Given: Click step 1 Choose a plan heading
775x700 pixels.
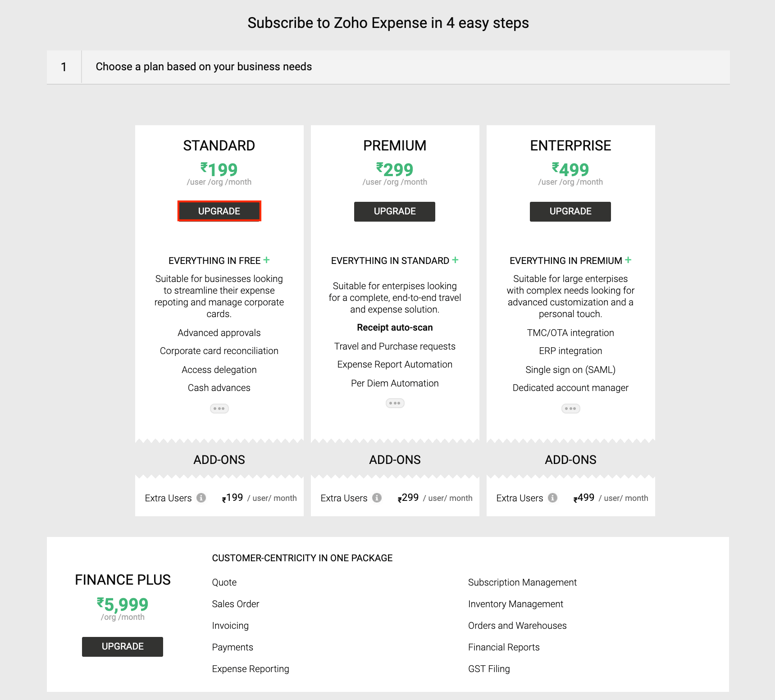Looking at the screenshot, I should click(204, 66).
